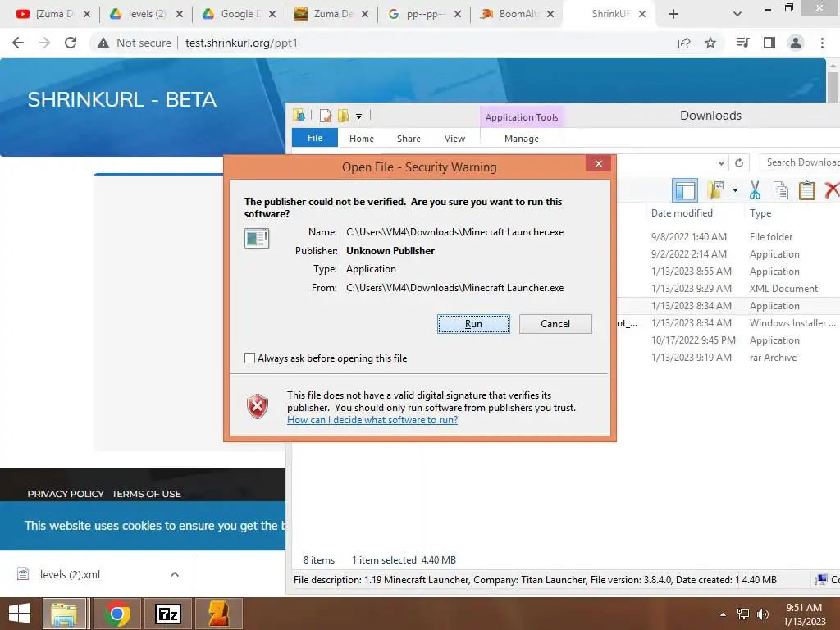Select row dated 10/17/2022 9:45 PM
This screenshot has height=630, width=840.
coord(728,340)
